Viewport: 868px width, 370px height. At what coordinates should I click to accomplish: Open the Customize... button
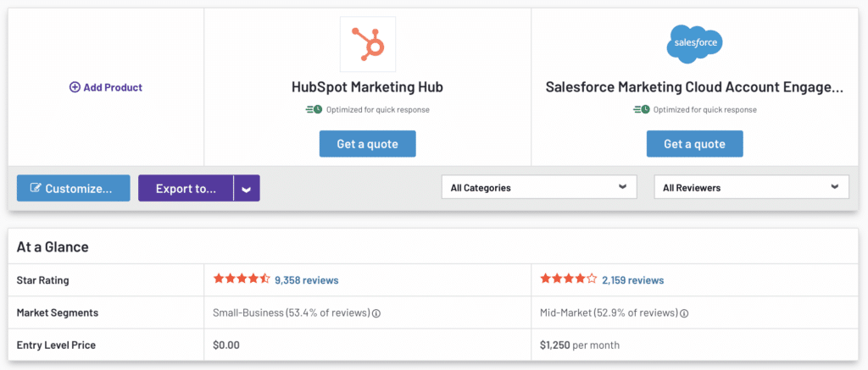tap(74, 188)
